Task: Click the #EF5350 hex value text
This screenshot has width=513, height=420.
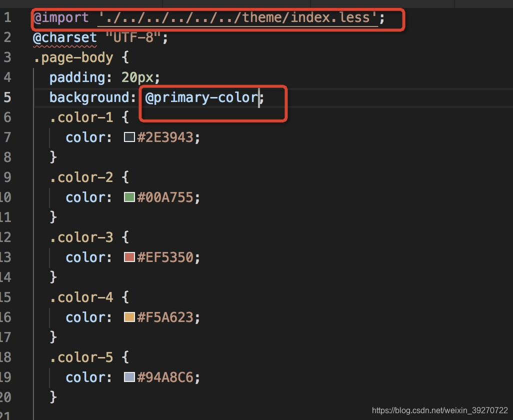Action: (165, 257)
